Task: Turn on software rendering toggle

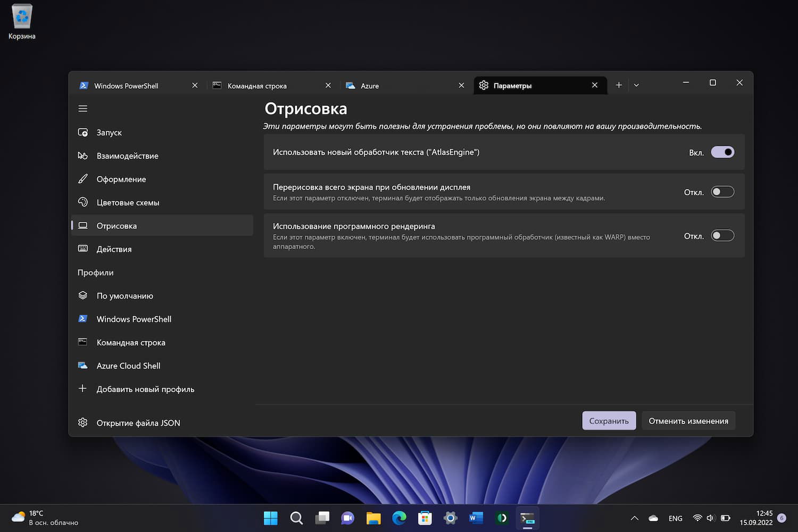Action: pos(722,236)
